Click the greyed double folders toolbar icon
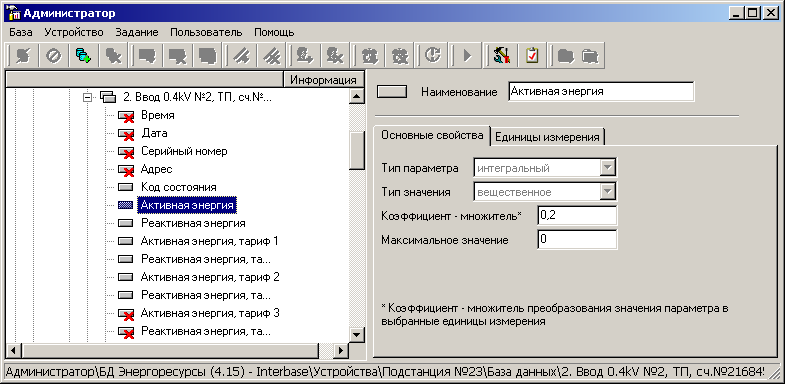 click(591, 56)
